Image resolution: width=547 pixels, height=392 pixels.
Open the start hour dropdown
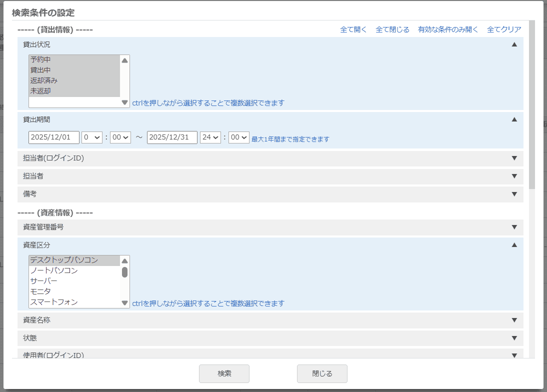coord(92,137)
